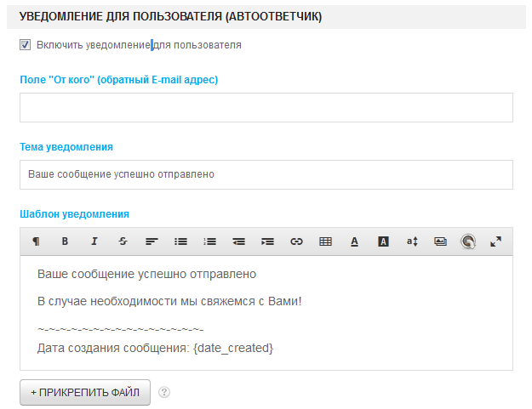Insert an image via image icon
This screenshot has width=532, height=409.
click(x=440, y=241)
